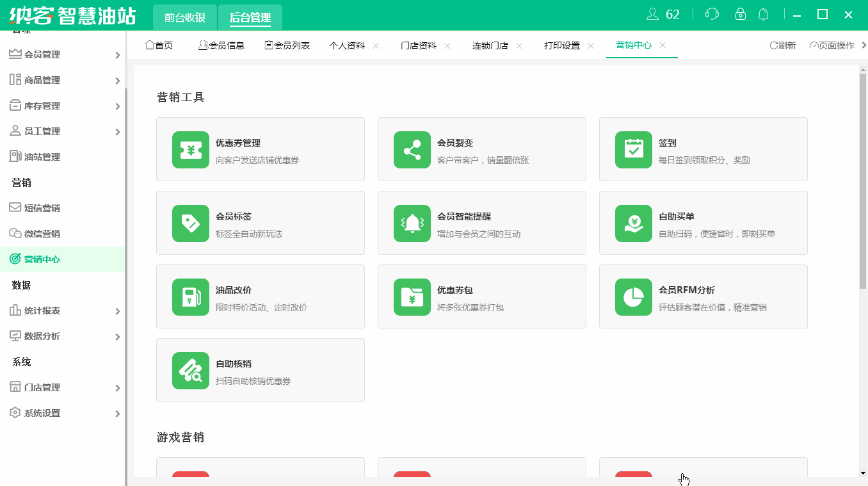Click the 会员RFM分析 pie chart icon
This screenshot has height=486, width=868.
pyautogui.click(x=633, y=296)
